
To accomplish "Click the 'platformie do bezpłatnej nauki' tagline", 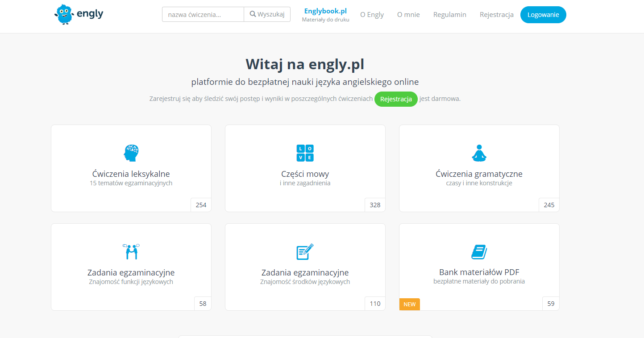I will coord(305,82).
